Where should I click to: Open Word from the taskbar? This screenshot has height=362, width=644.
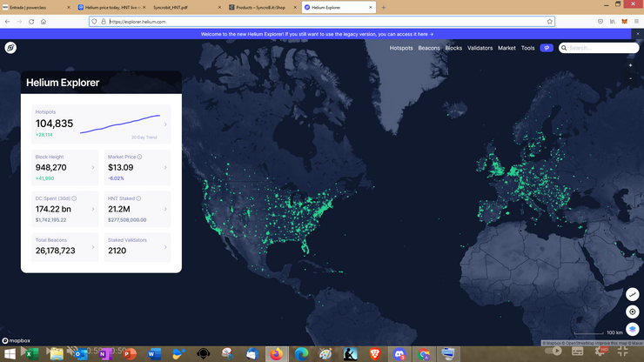tap(154, 354)
